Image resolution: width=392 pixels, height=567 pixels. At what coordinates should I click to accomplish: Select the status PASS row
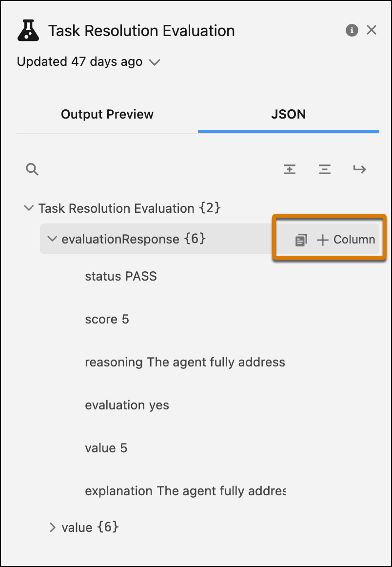(120, 277)
